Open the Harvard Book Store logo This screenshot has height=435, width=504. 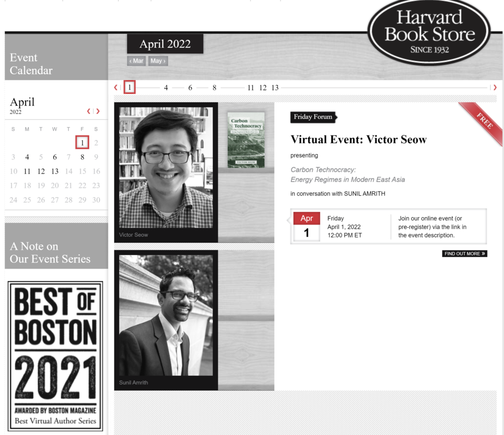(429, 32)
